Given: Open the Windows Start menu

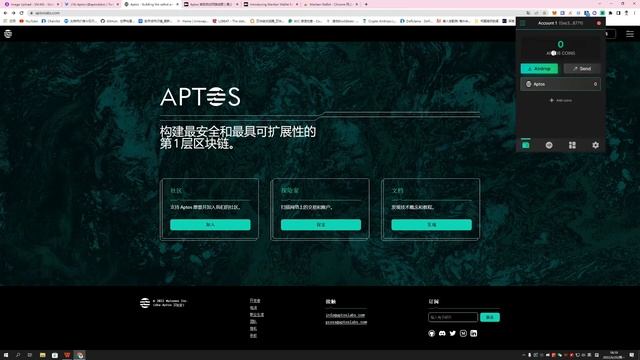Looking at the screenshot, I should pos(6,355).
